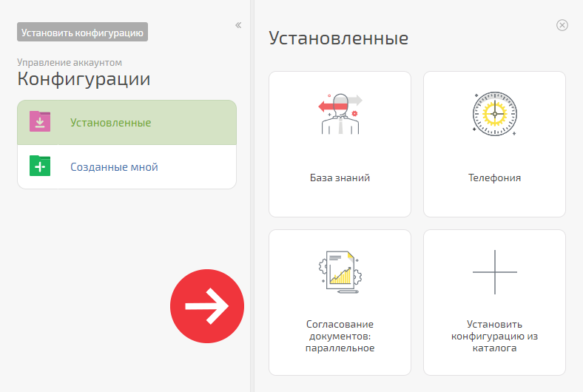Image resolution: width=583 pixels, height=392 pixels.
Task: Open the База знаний label text
Action: click(x=340, y=178)
